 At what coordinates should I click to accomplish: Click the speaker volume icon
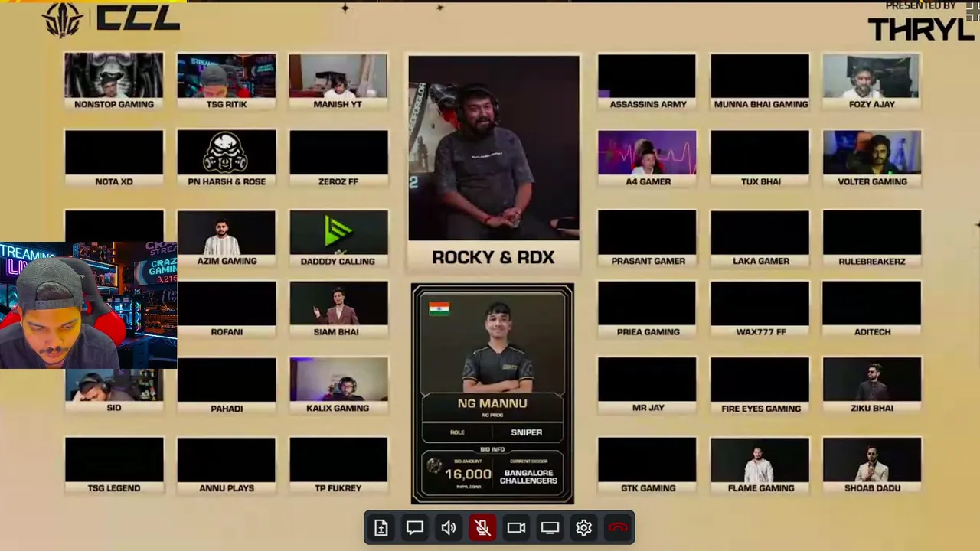point(449,528)
